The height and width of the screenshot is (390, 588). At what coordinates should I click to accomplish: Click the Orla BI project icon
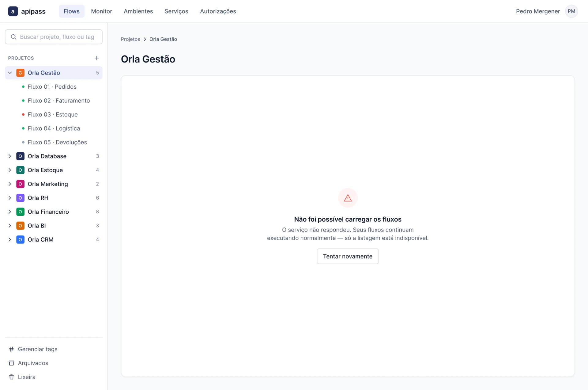pyautogui.click(x=20, y=226)
